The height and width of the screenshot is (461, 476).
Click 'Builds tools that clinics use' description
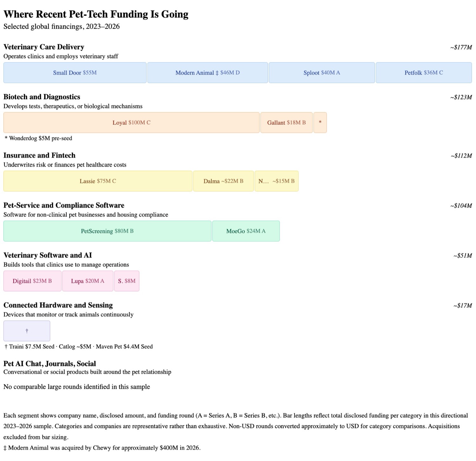pos(66,264)
